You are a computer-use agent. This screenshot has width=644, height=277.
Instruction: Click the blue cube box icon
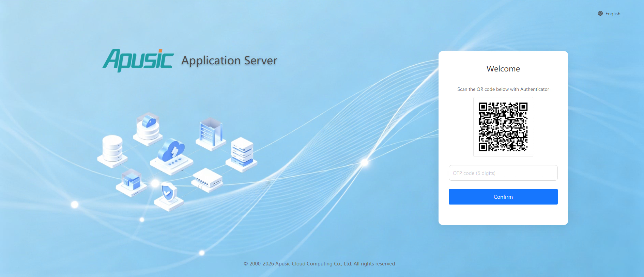coord(131,182)
